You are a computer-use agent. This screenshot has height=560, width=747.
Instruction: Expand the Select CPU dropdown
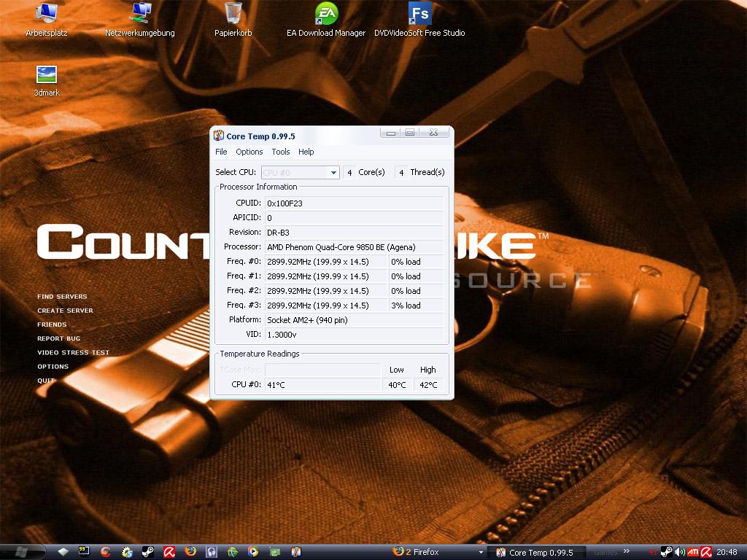(333, 172)
